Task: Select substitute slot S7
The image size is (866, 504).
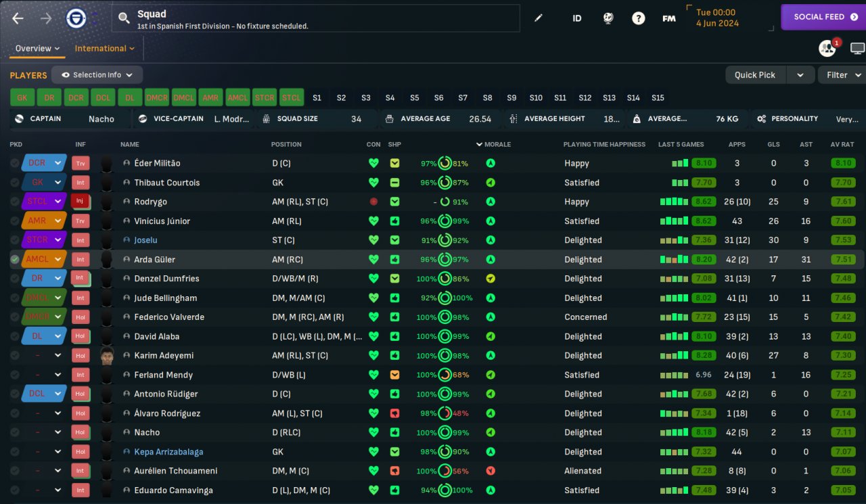Action: [x=463, y=98]
